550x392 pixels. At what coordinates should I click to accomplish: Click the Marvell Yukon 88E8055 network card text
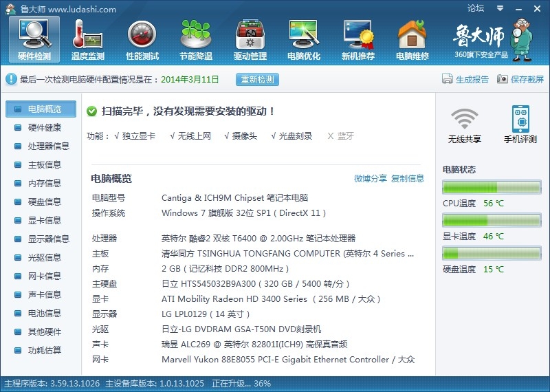coord(288,360)
